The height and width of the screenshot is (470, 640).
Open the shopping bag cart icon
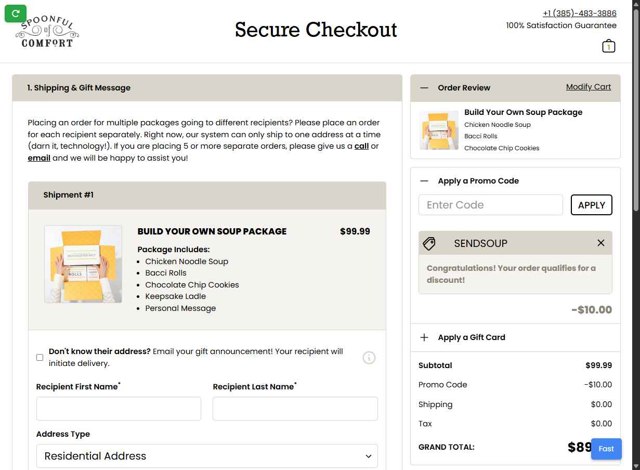tap(608, 46)
